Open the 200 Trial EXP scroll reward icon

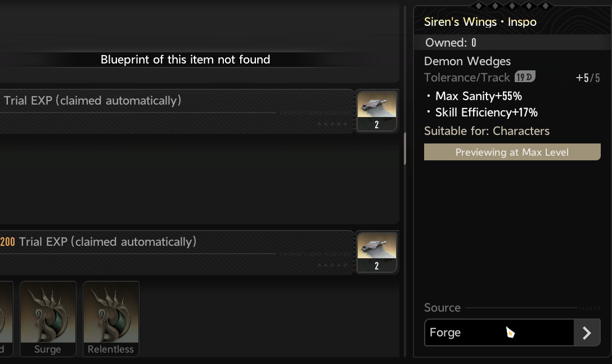coord(377,253)
